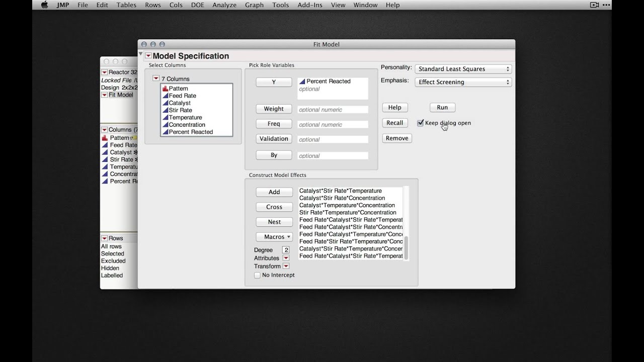The height and width of the screenshot is (362, 644).
Task: Click the red bar-chart icon beside Pattern in Select Columns
Action: (165, 88)
